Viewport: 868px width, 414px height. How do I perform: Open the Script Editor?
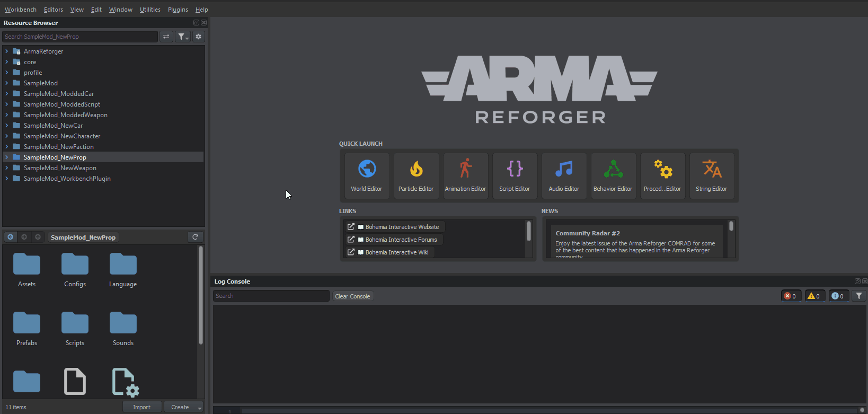point(515,176)
